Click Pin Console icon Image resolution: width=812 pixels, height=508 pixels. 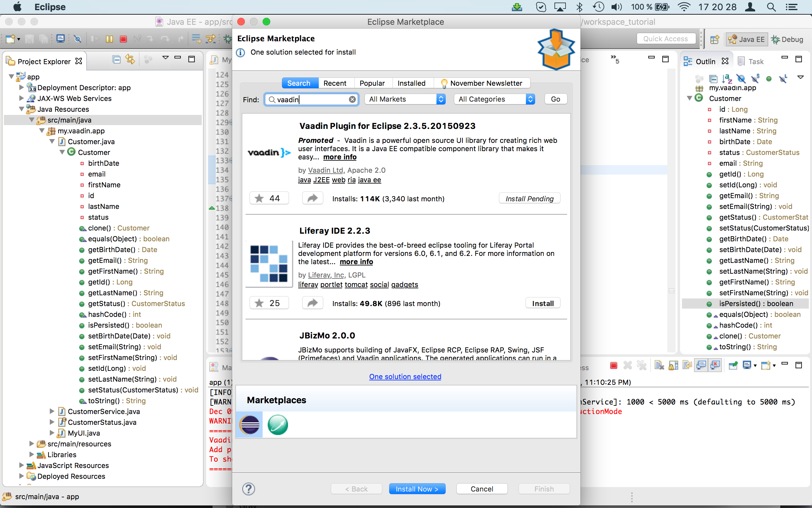(733, 365)
